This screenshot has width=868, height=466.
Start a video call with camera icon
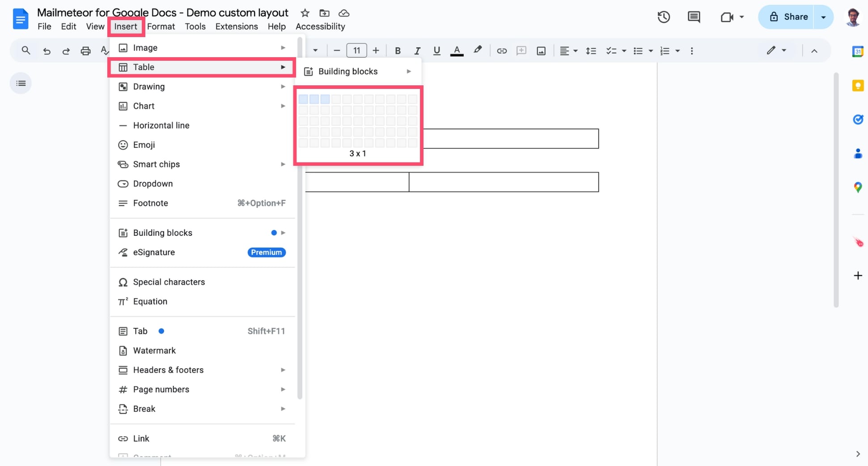click(728, 17)
